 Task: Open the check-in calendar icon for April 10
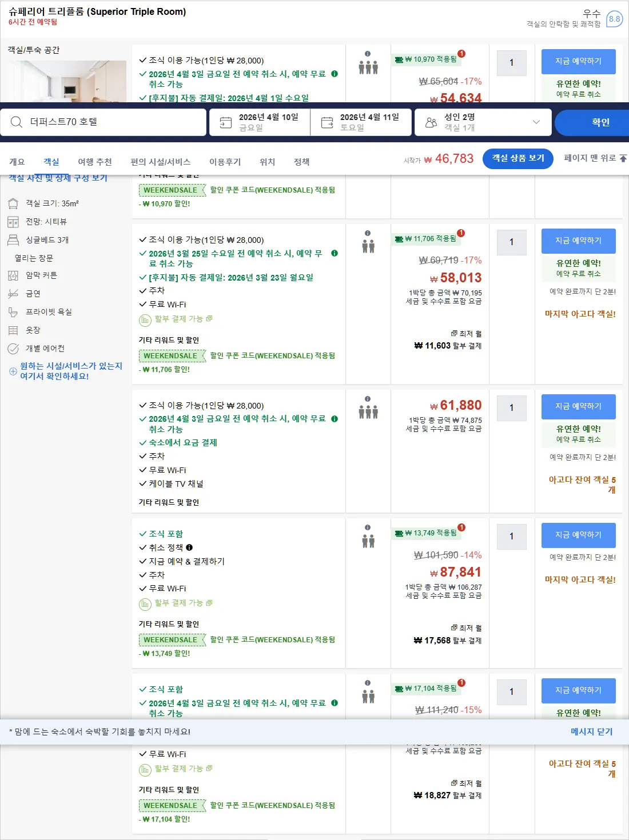pos(226,122)
